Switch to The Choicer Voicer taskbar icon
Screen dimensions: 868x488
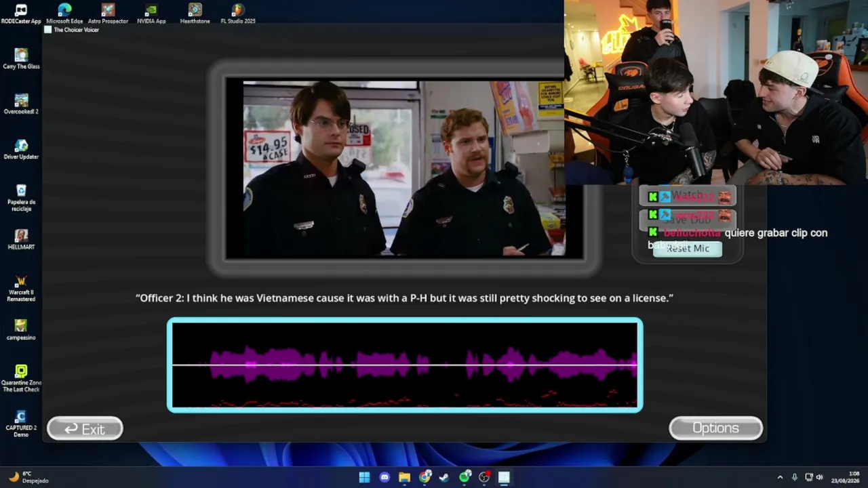point(504,477)
